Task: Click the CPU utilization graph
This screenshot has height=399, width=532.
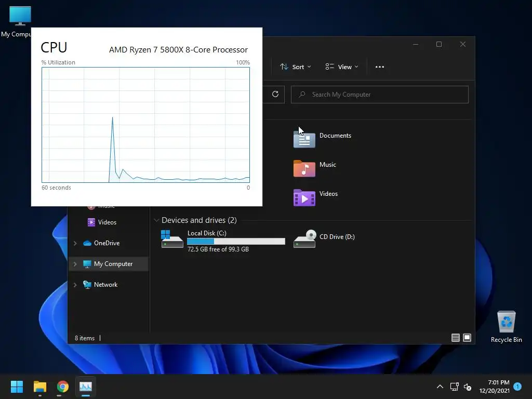Action: click(x=145, y=125)
